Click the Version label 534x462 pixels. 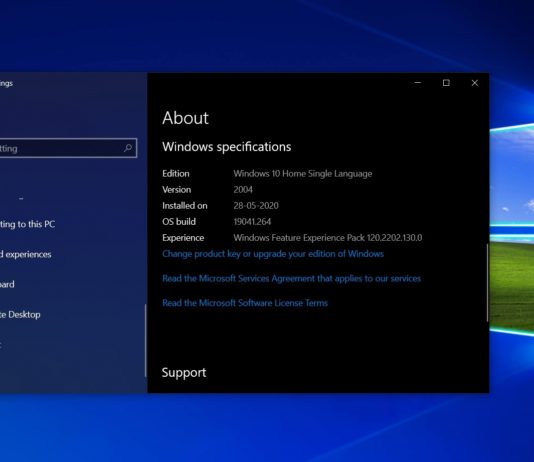pos(176,190)
